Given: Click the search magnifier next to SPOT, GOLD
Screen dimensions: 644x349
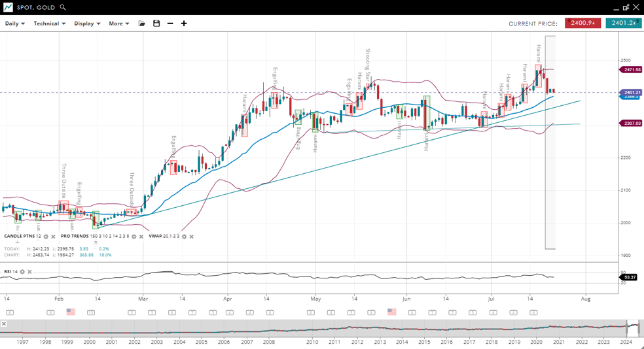Looking at the screenshot, I should pos(63,7).
